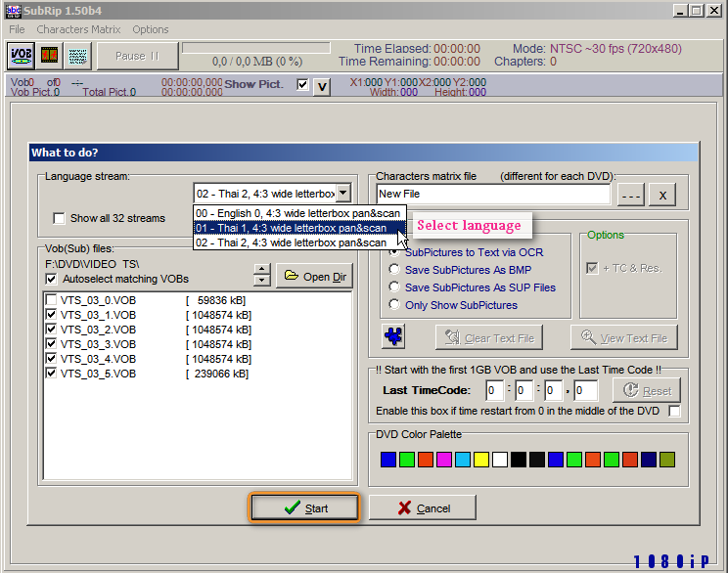Choose 00 - English 0 stream

[299, 213]
